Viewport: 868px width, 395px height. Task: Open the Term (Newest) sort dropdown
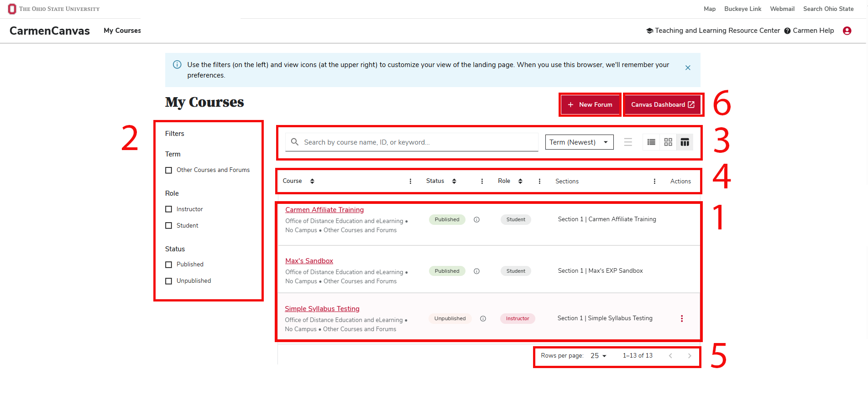579,142
